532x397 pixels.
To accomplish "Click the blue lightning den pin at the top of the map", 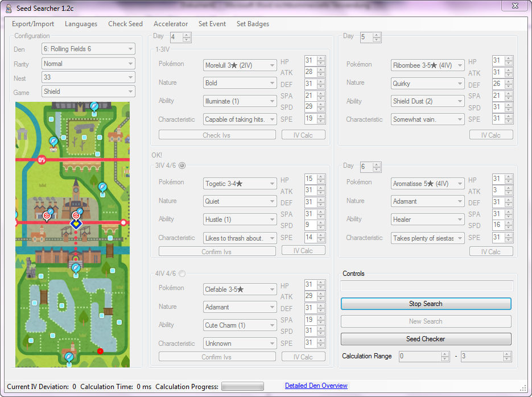I will click(x=94, y=105).
